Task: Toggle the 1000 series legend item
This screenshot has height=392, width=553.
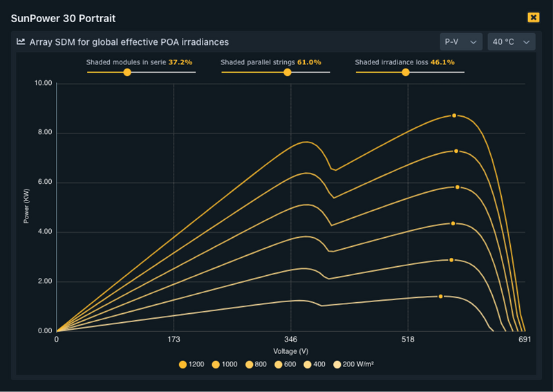Action: [225, 364]
